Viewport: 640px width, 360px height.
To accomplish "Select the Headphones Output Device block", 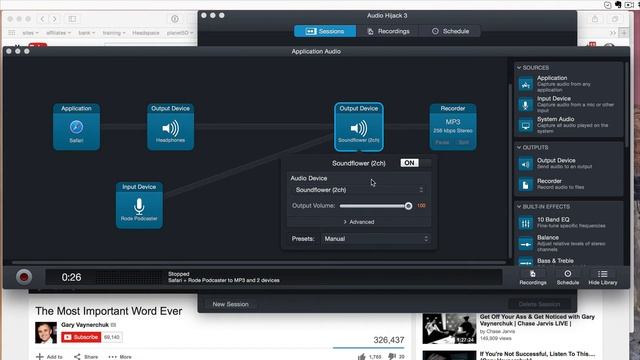I will coord(171,127).
